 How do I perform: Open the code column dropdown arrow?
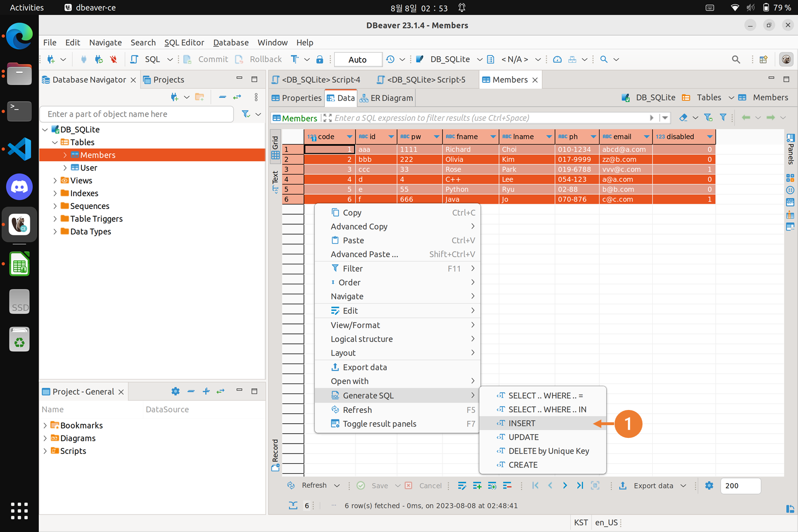349,137
